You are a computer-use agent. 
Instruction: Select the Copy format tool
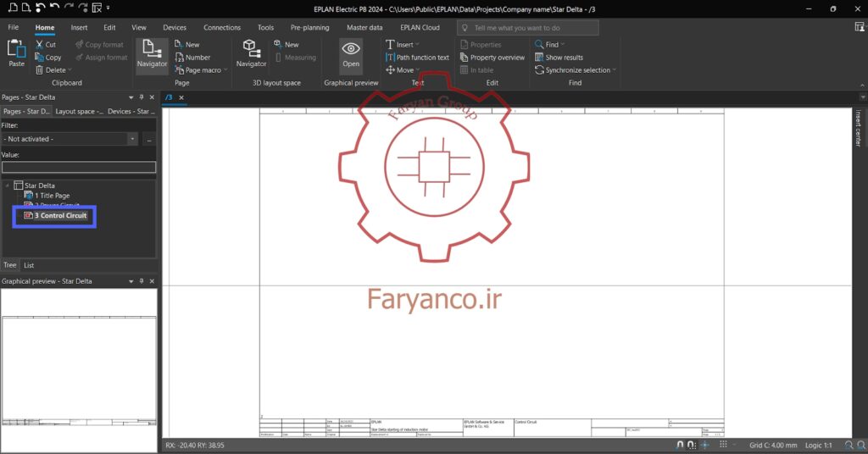pyautogui.click(x=100, y=44)
